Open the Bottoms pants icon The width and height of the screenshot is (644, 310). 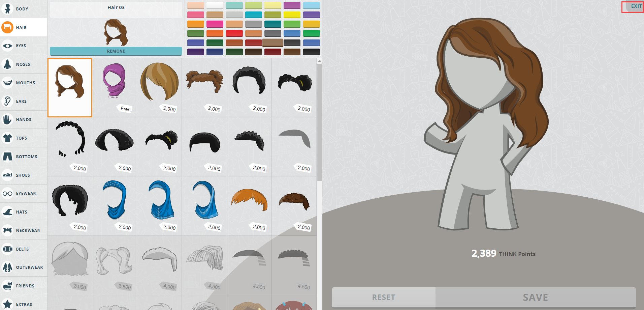[x=7, y=157]
